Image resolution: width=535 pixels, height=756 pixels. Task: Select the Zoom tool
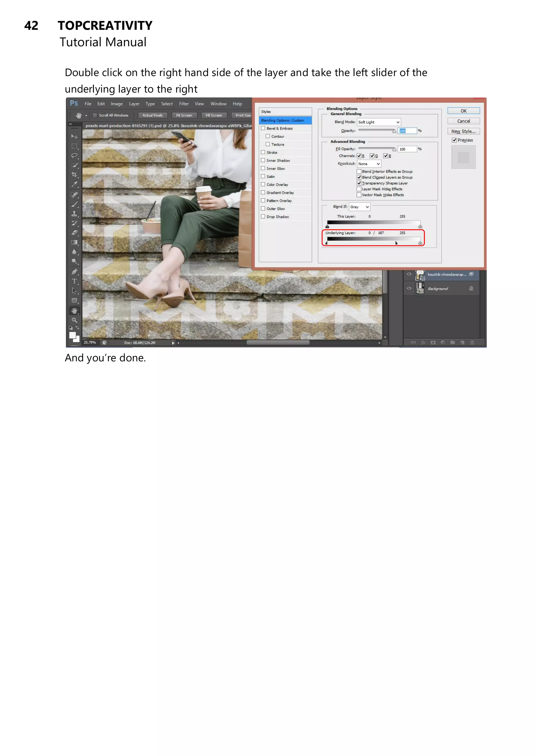pos(74,320)
